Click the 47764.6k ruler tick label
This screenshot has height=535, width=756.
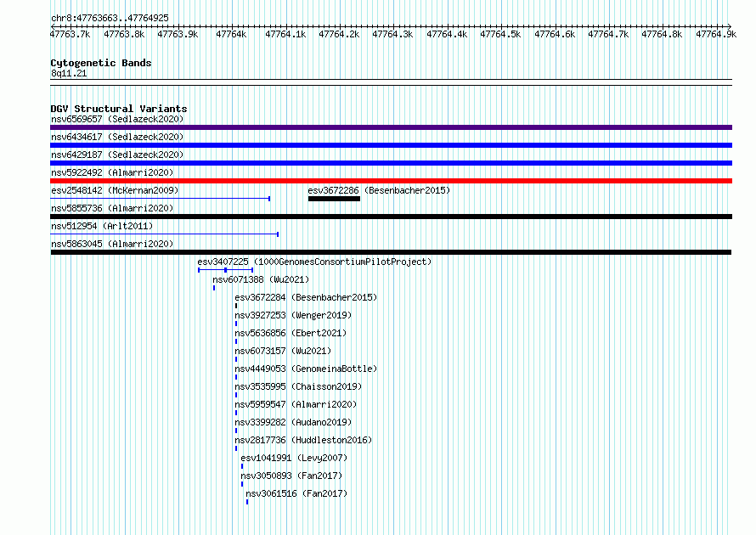coord(555,34)
